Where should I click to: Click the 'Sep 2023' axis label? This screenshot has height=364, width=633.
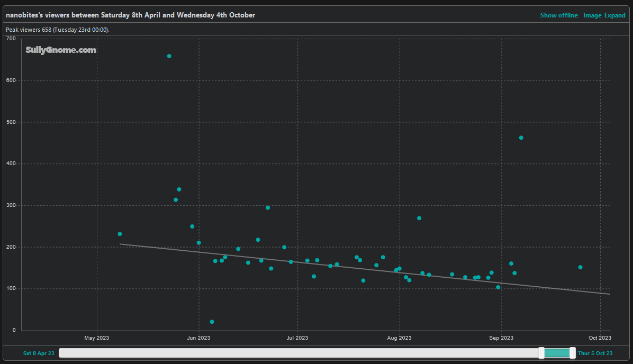(501, 338)
